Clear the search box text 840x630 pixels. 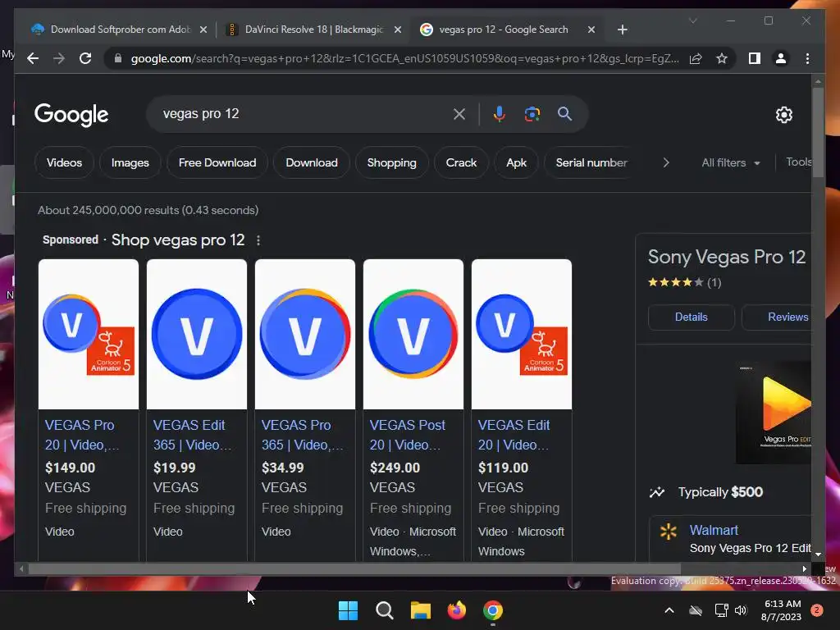point(459,114)
